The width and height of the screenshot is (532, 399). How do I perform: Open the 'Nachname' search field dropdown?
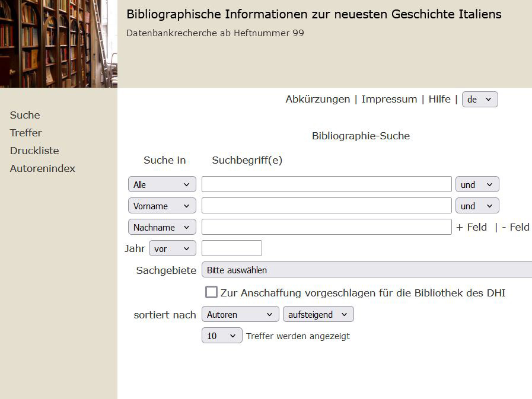pos(162,227)
